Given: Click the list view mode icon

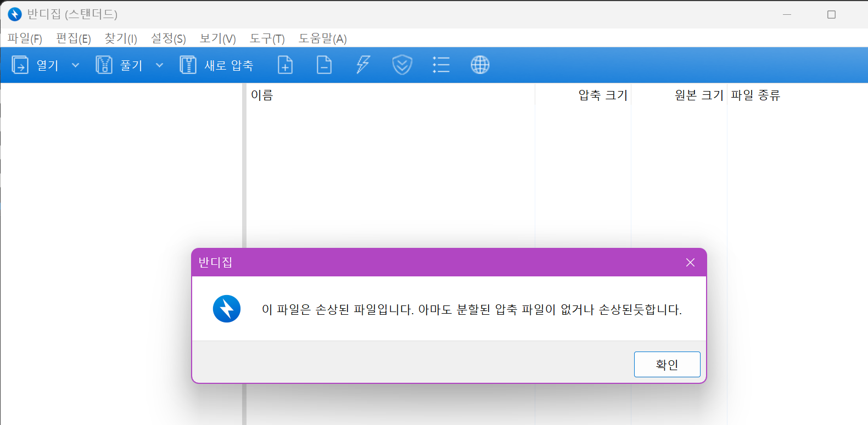Looking at the screenshot, I should click(441, 65).
